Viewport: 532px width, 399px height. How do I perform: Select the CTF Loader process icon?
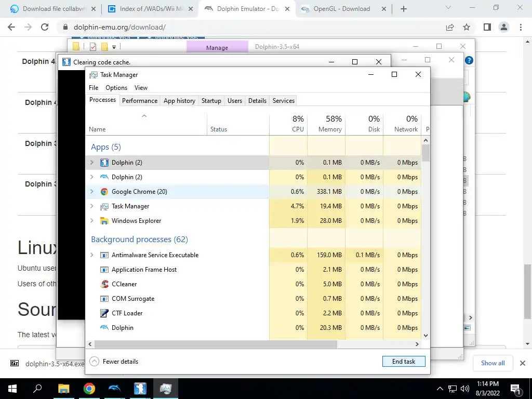click(x=104, y=313)
